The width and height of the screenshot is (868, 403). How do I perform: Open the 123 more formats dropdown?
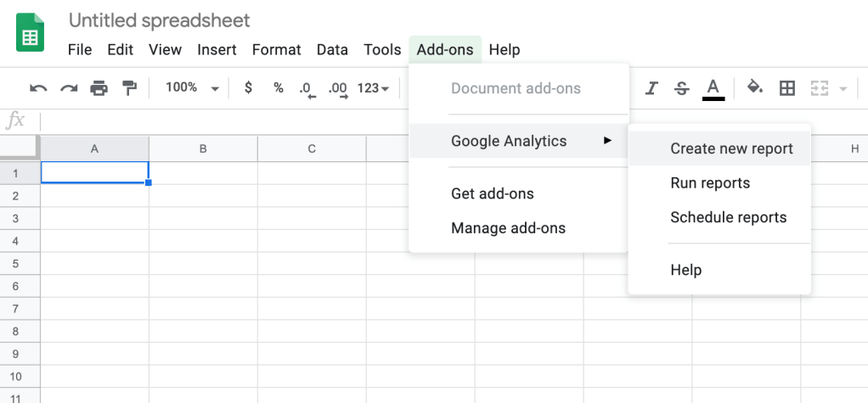pos(373,88)
